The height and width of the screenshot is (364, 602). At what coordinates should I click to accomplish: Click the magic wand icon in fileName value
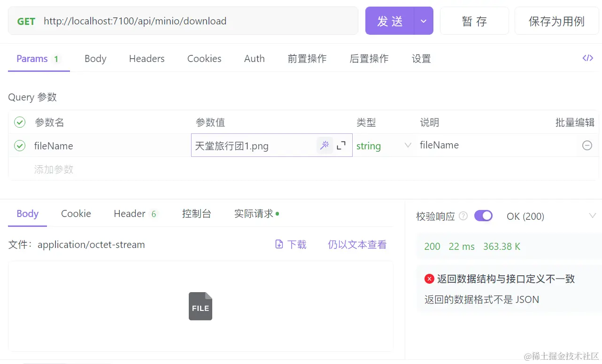pyautogui.click(x=324, y=146)
